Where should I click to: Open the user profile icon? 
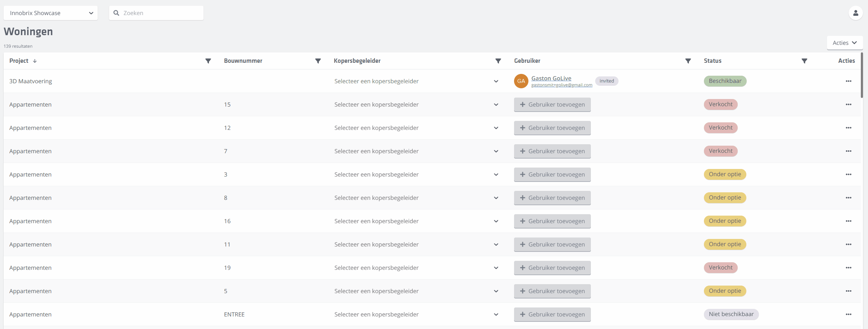pos(855,13)
